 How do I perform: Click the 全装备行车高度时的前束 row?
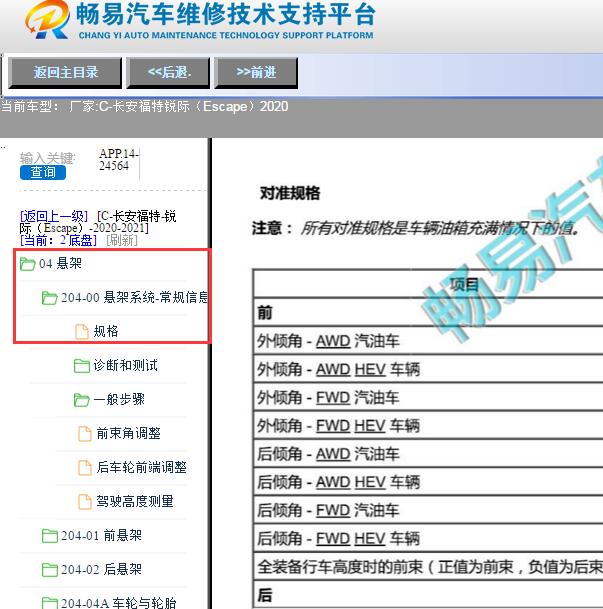coord(428,567)
